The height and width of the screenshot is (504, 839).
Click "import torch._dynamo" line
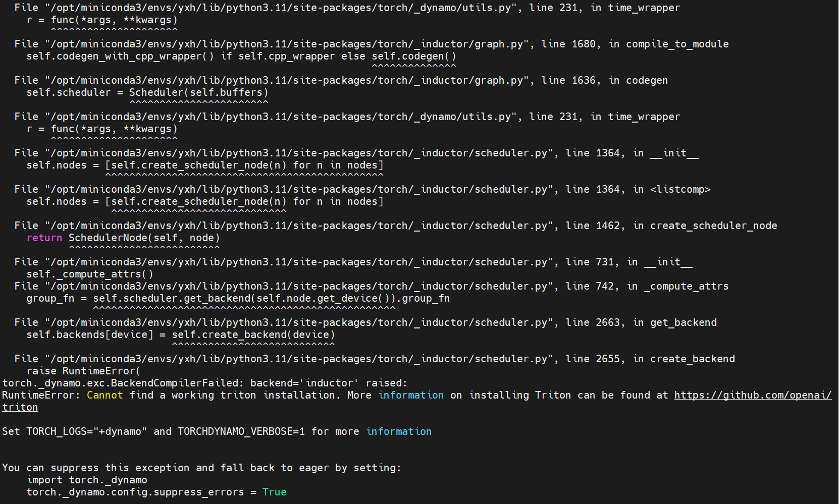87,480
